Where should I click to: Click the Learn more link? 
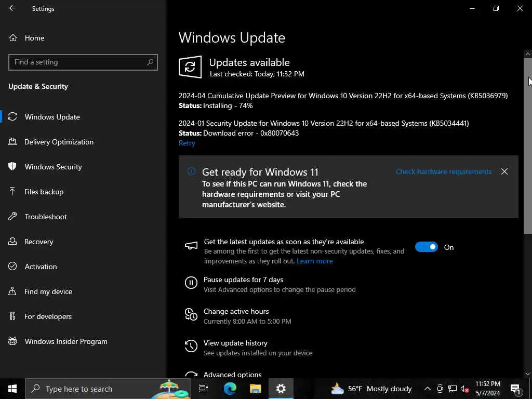point(314,261)
